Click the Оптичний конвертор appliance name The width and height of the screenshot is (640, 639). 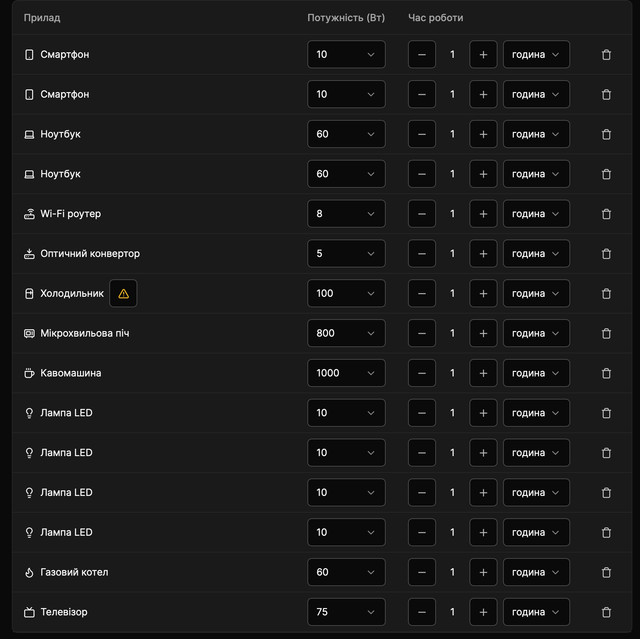[x=90, y=254]
